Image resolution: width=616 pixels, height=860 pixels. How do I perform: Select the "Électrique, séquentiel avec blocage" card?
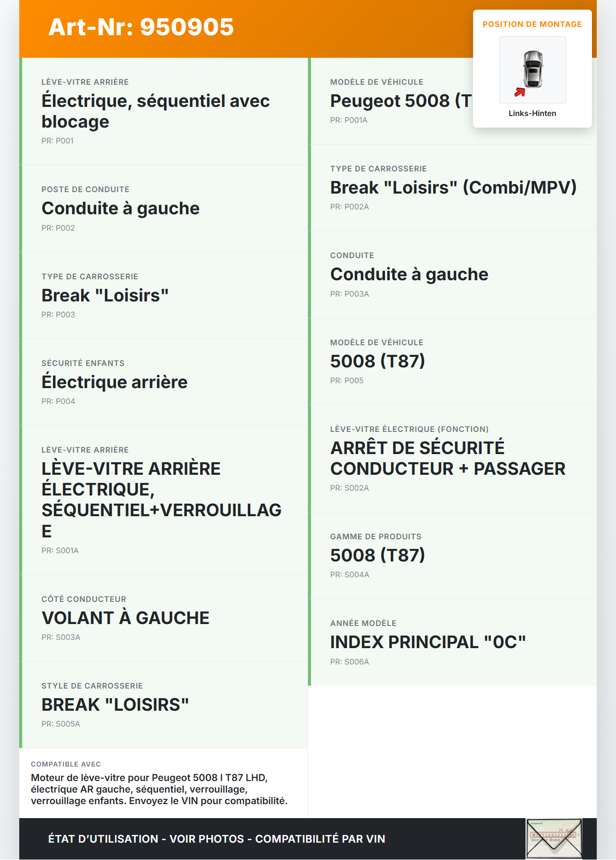click(164, 111)
